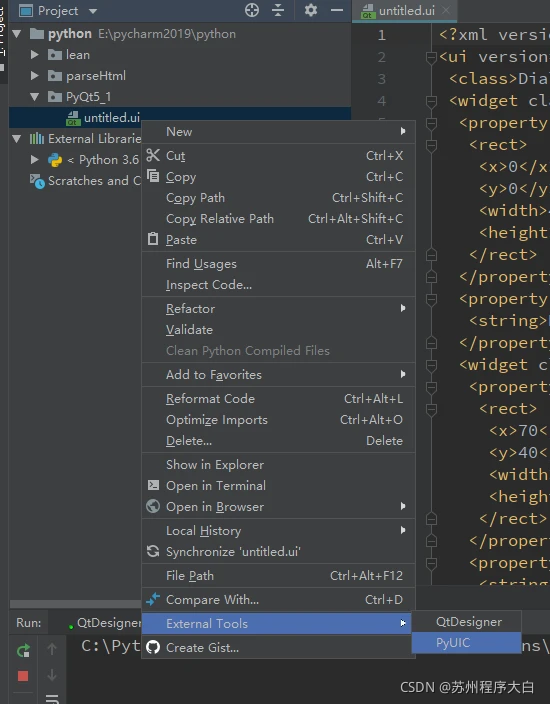The height and width of the screenshot is (704, 550).
Task: Select Optimize Imports
Action: tap(278, 419)
